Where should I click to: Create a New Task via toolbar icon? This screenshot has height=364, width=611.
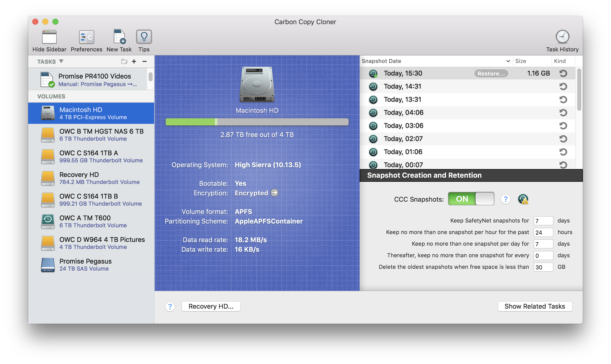point(119,37)
